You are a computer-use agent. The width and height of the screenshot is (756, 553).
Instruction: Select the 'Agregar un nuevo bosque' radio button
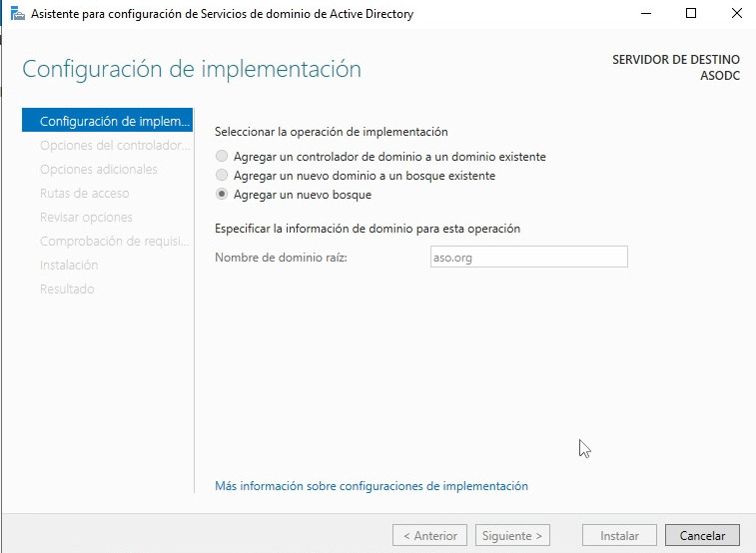(x=222, y=195)
